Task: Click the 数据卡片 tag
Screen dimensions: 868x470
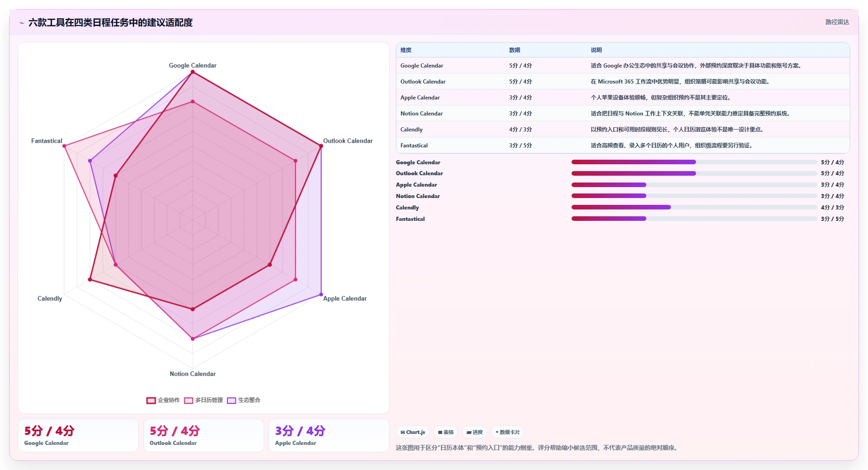Action: [x=508, y=432]
